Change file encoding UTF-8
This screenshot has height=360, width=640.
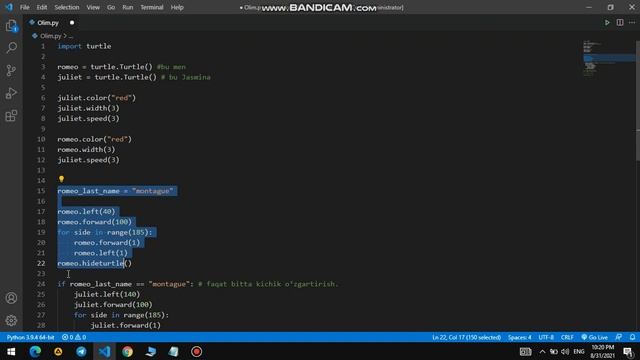point(546,338)
